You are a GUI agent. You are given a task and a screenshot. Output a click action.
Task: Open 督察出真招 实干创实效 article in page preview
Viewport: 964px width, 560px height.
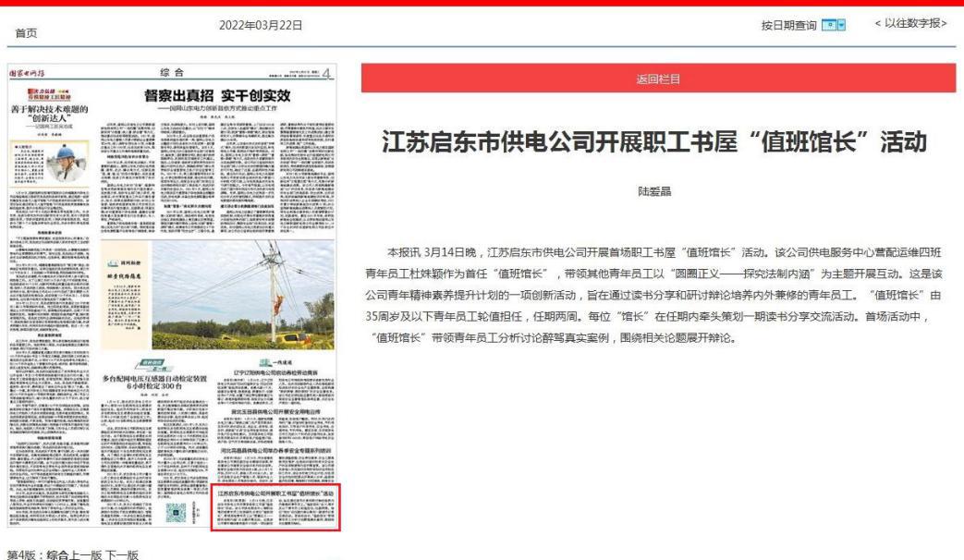[217, 95]
